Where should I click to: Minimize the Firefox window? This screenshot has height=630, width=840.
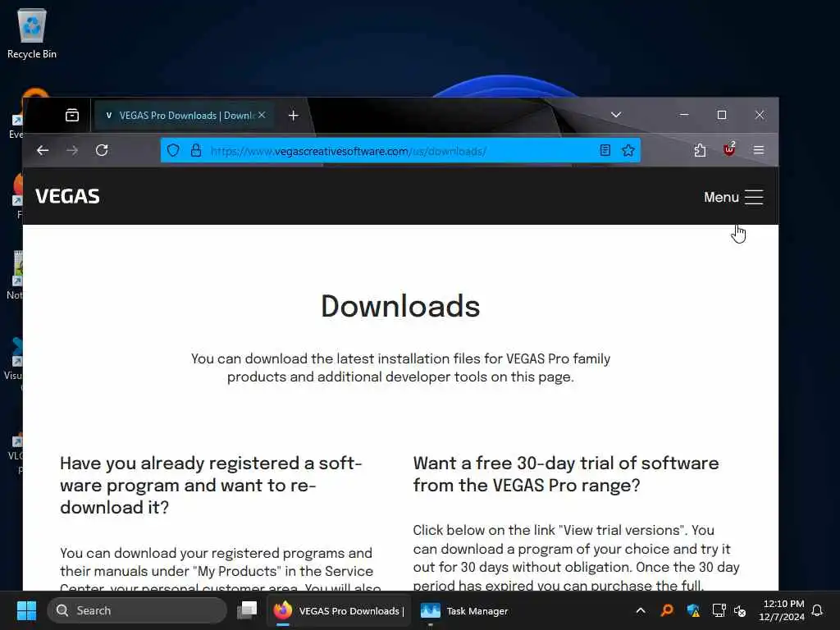pyautogui.click(x=684, y=115)
